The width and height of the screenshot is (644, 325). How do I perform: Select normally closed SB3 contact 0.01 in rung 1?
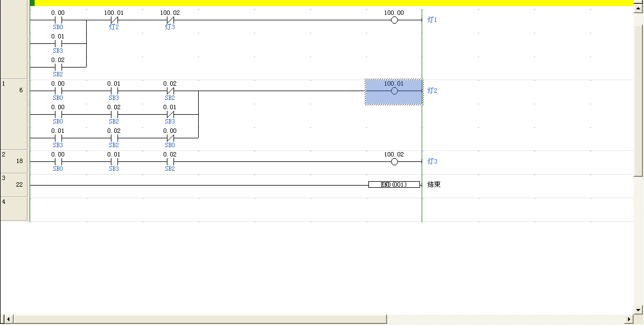[170, 115]
